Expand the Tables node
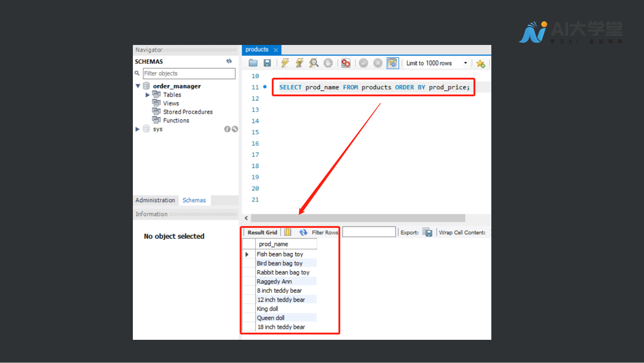This screenshot has height=363, width=644. pyautogui.click(x=148, y=95)
